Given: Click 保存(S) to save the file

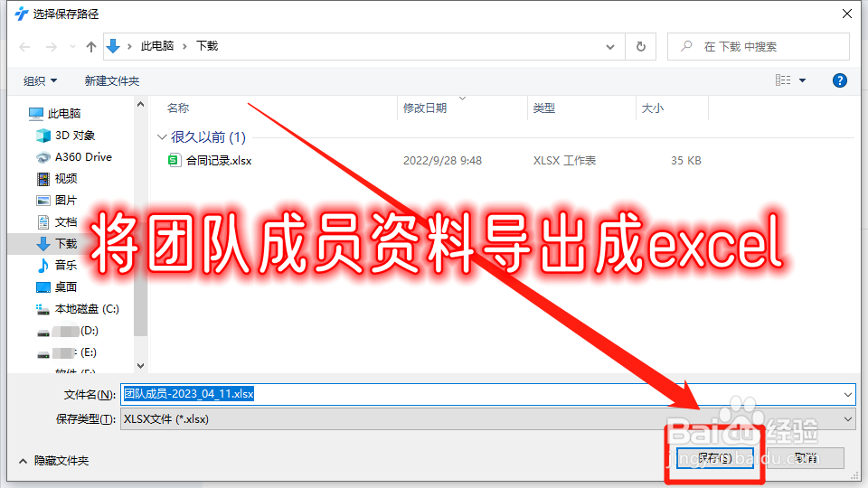Looking at the screenshot, I should [x=714, y=458].
